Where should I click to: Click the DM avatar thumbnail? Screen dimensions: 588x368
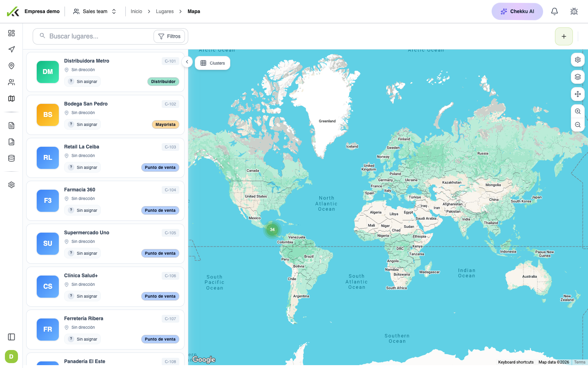pos(48,72)
